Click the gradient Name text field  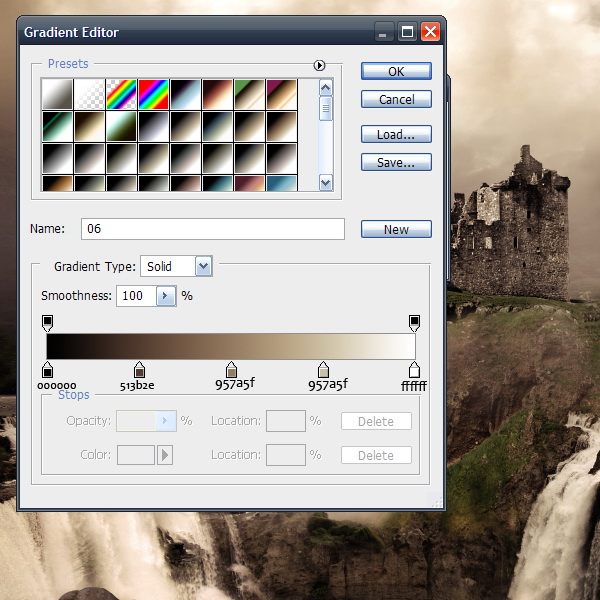[212, 229]
